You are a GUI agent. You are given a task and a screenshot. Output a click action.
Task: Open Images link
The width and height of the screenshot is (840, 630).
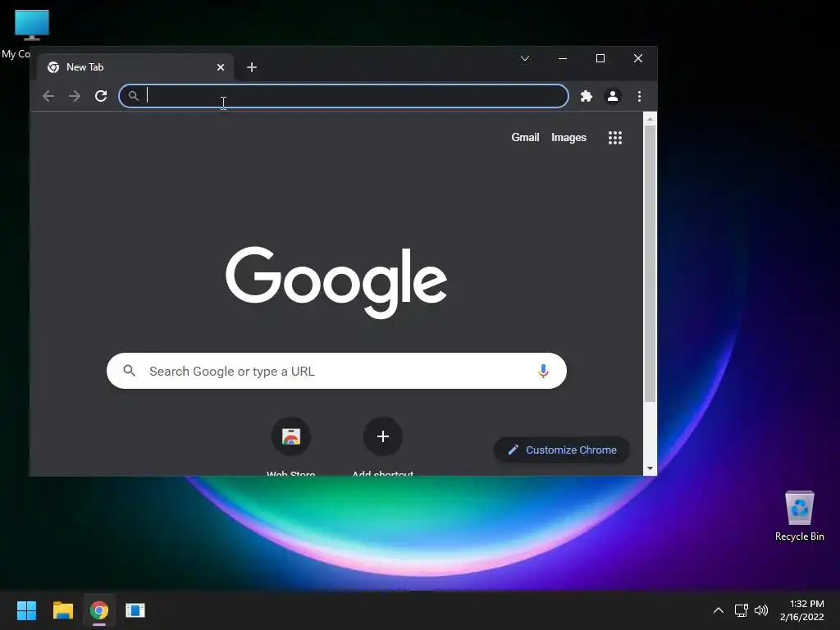pos(569,138)
